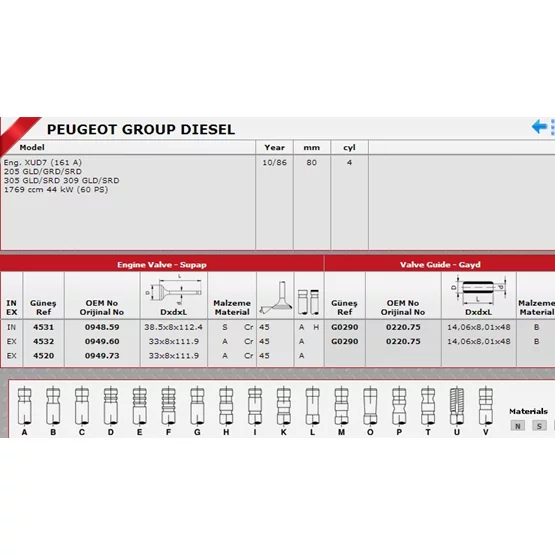Click the PEUGEOT GROUP DIESEL title

[141, 129]
